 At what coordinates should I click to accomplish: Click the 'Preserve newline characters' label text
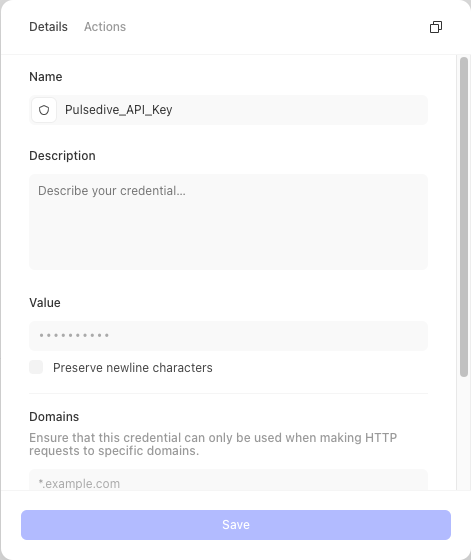(x=133, y=368)
